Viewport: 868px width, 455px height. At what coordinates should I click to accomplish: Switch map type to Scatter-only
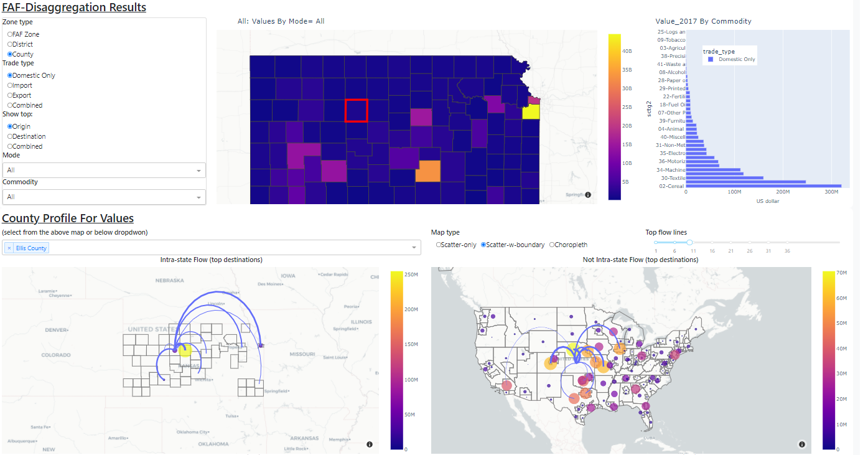439,245
